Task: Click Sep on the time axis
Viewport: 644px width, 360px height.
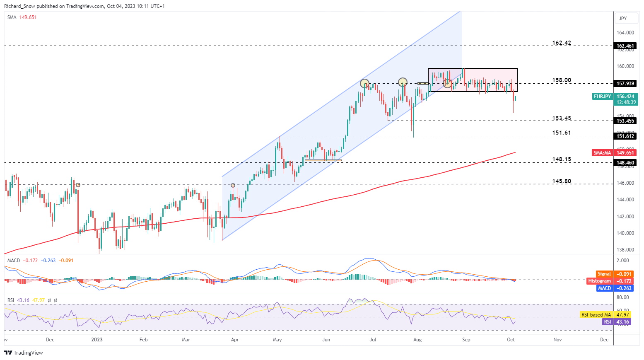Action: click(x=466, y=340)
